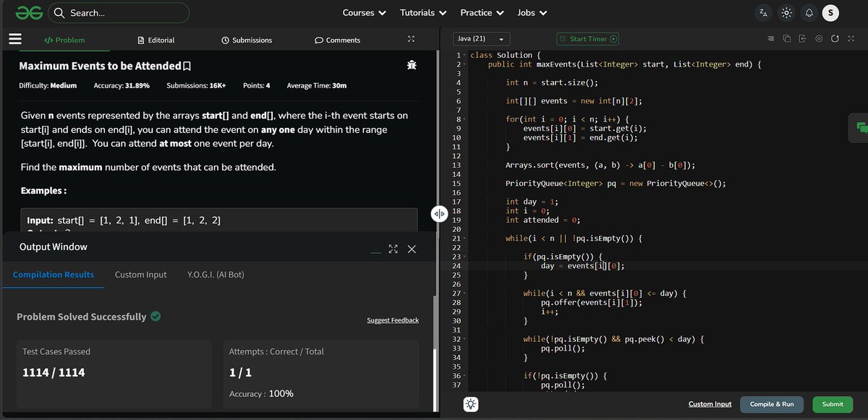Click the Difficulty: Medium label
The height and width of the screenshot is (420, 868).
pos(48,85)
